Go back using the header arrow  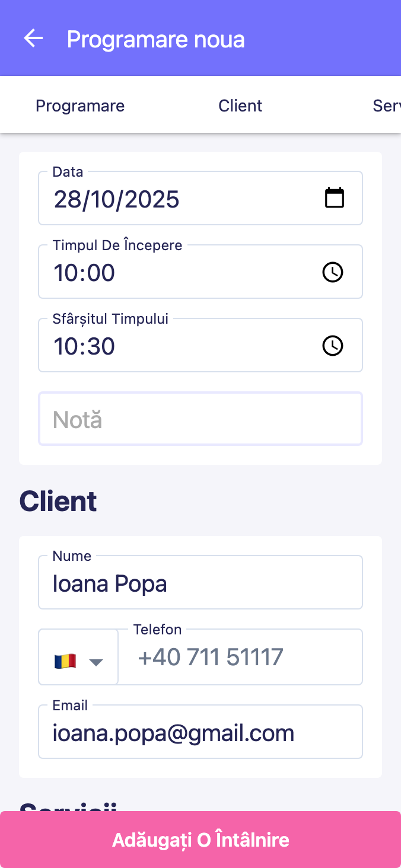tap(33, 39)
